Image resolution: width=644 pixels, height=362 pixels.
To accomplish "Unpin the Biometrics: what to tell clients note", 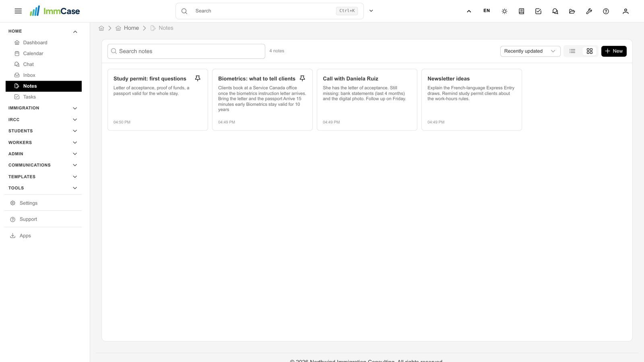I will (302, 78).
